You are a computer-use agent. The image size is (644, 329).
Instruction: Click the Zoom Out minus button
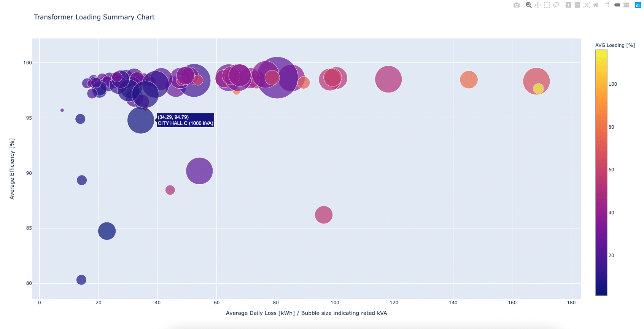(x=577, y=5)
